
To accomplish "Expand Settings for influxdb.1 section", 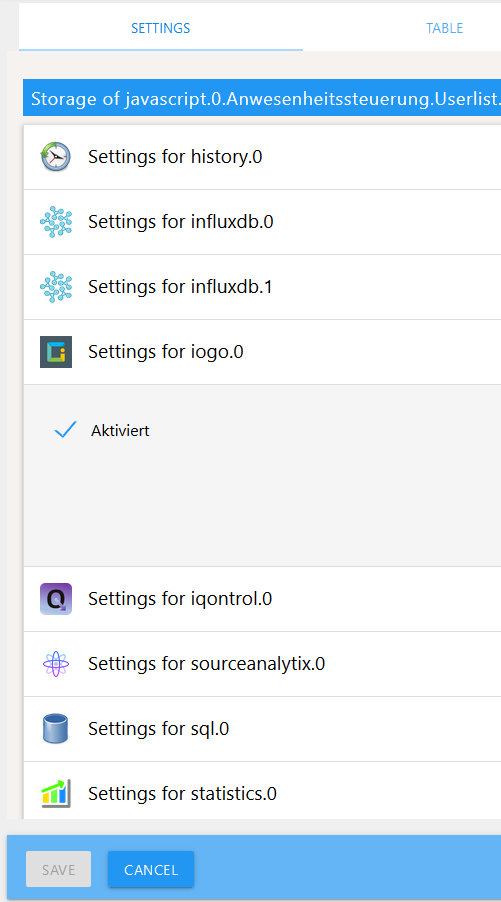I will coord(262,287).
